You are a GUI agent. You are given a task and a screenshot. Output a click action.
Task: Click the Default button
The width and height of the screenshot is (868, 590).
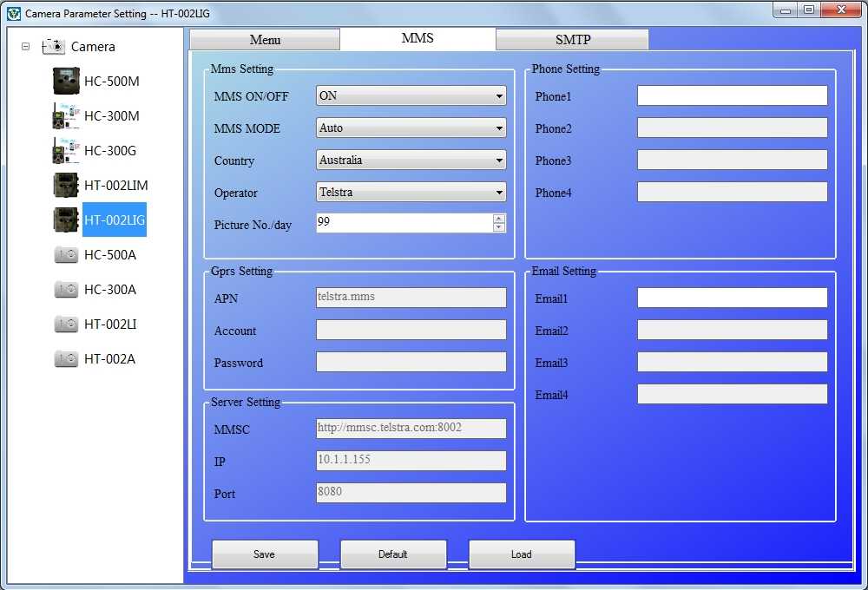[393, 554]
